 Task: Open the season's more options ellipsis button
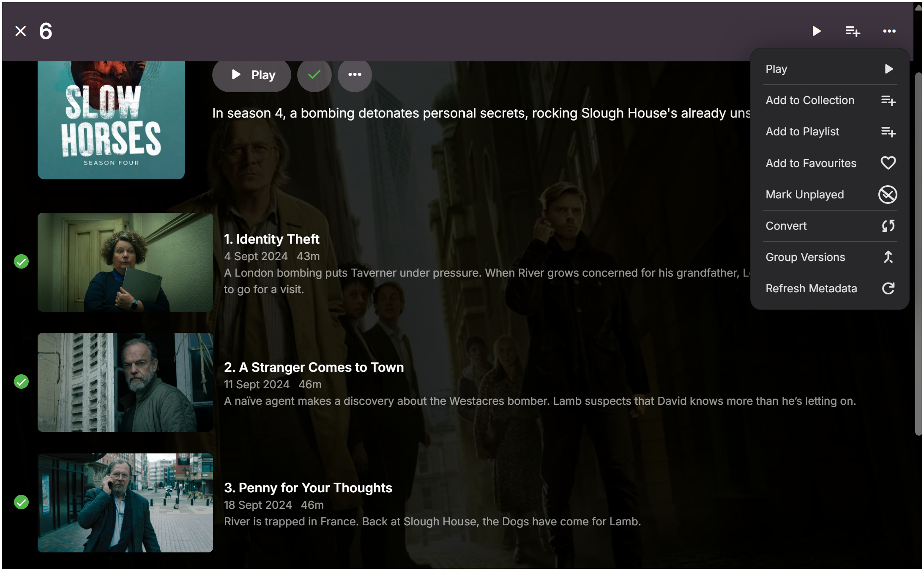click(x=355, y=75)
